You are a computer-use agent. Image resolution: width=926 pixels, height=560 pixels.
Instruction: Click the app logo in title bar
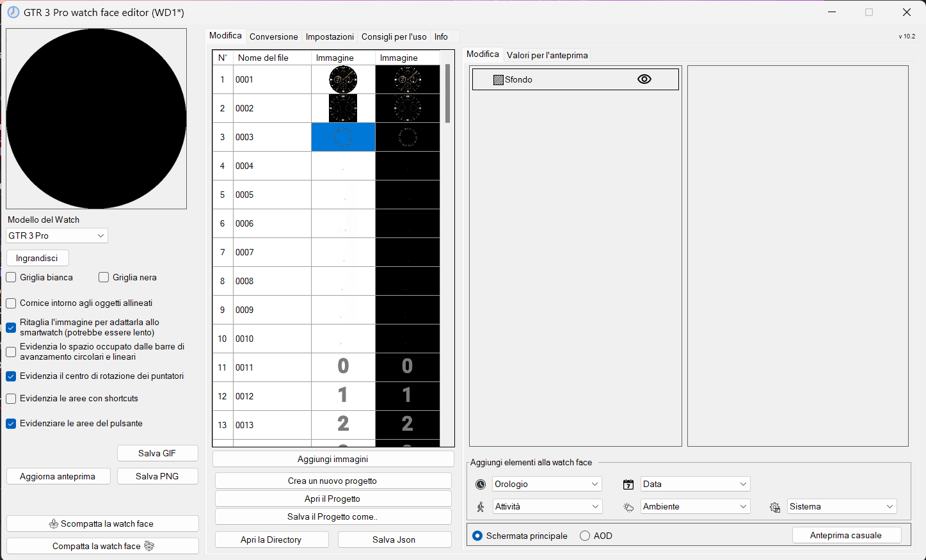(13, 12)
